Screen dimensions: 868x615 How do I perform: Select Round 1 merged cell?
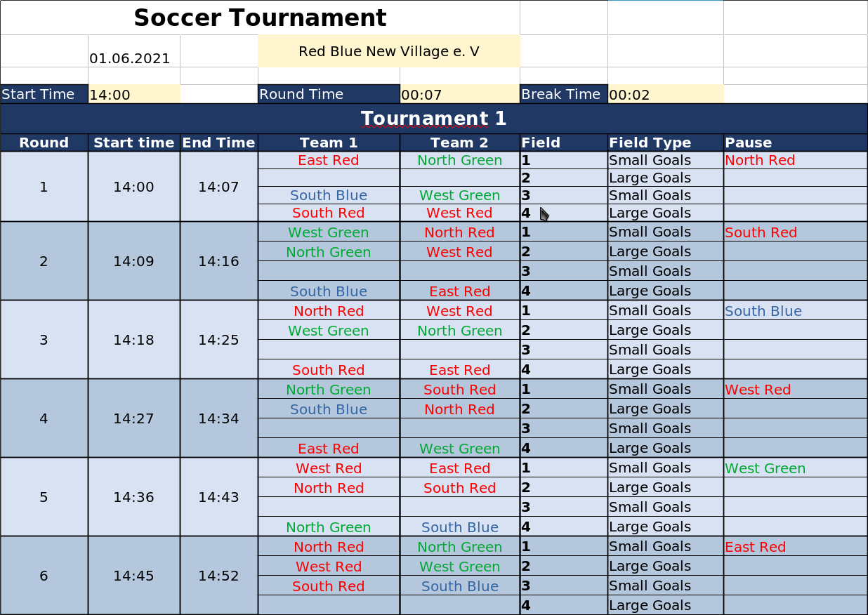pyautogui.click(x=44, y=187)
